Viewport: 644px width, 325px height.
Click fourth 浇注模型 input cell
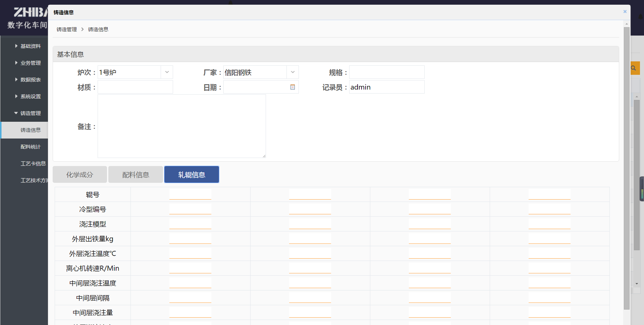[x=549, y=224]
